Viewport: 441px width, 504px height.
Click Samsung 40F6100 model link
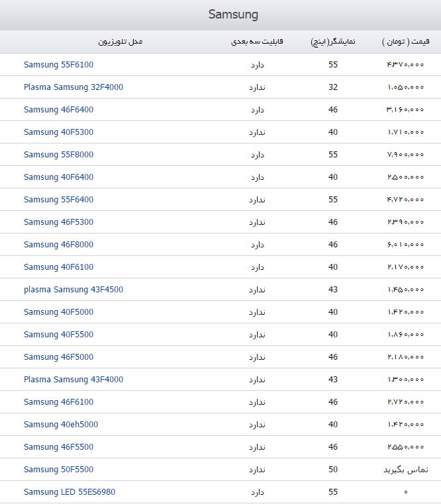pos(58,267)
